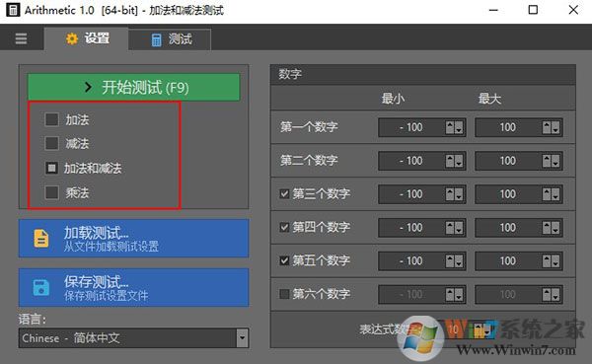Click the gear icon on 设置 tab
Screen dimensions: 592x364
(72, 38)
